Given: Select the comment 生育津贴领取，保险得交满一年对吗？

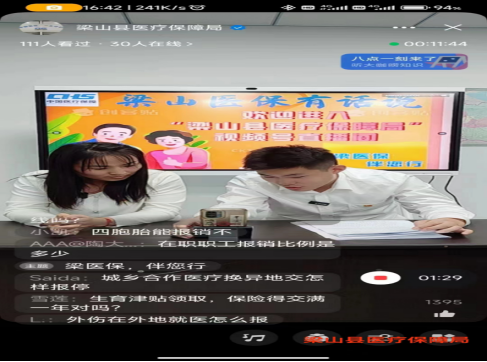Looking at the screenshot, I should [178, 303].
